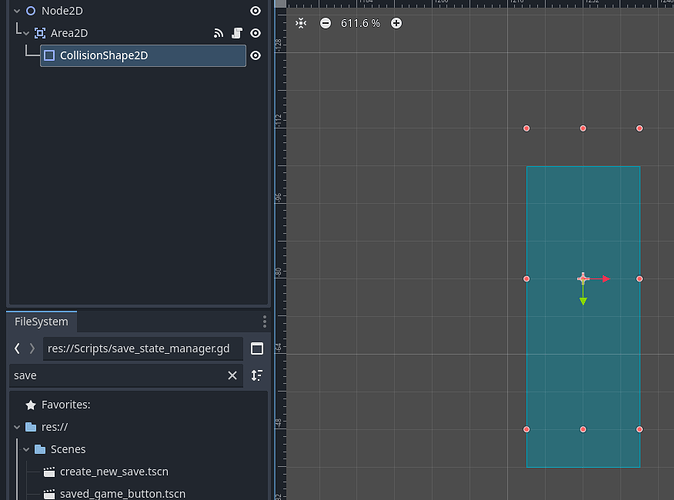Toggle visibility of the Area2D node
Viewport: 674px width, 500px height.
(255, 33)
